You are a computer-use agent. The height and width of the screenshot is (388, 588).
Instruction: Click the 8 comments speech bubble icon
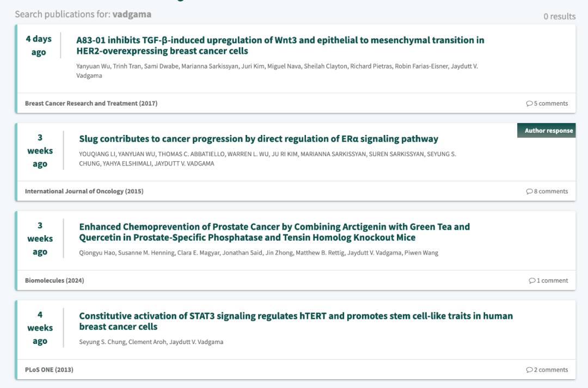tap(529, 191)
